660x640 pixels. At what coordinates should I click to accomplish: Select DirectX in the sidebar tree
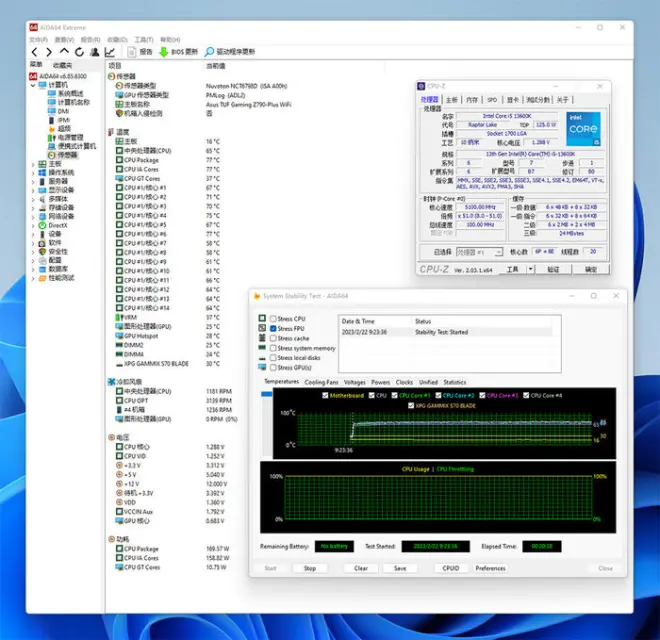pyautogui.click(x=58, y=225)
